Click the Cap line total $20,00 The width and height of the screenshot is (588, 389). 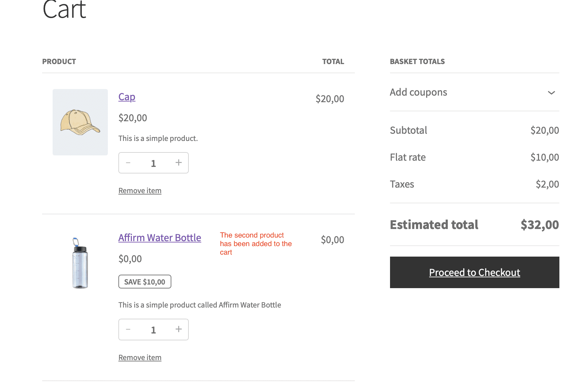tap(330, 99)
